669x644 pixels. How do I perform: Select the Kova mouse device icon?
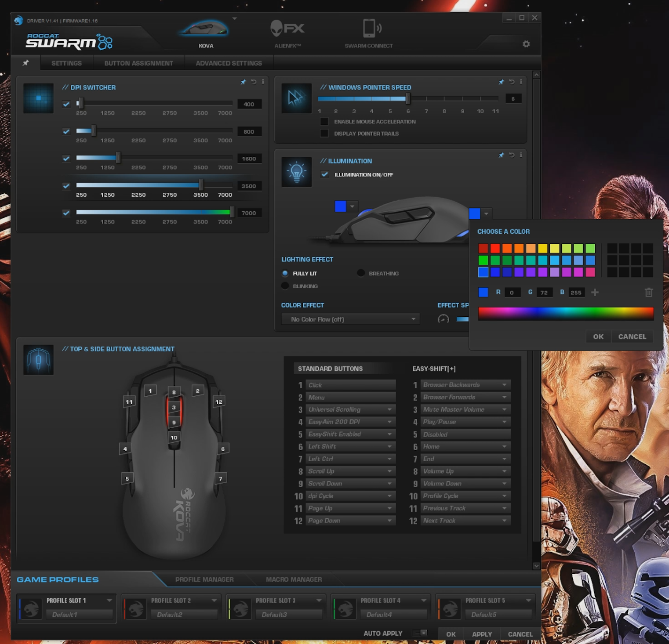(204, 28)
